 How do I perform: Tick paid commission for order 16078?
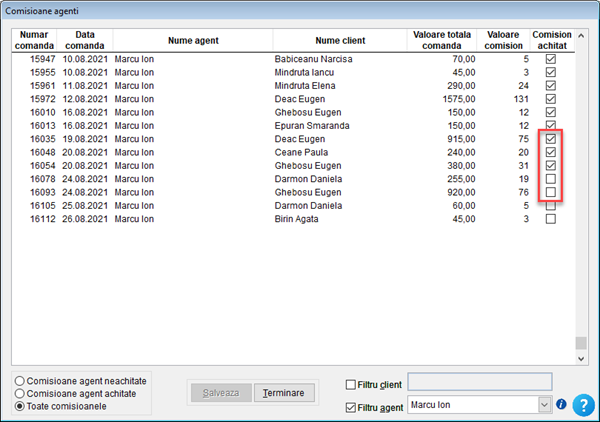[x=550, y=178]
